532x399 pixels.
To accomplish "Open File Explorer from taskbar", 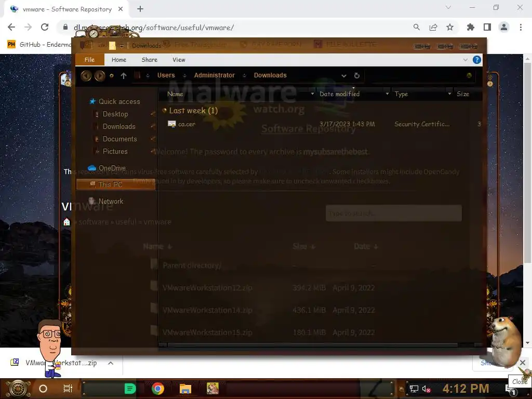I will (185, 389).
